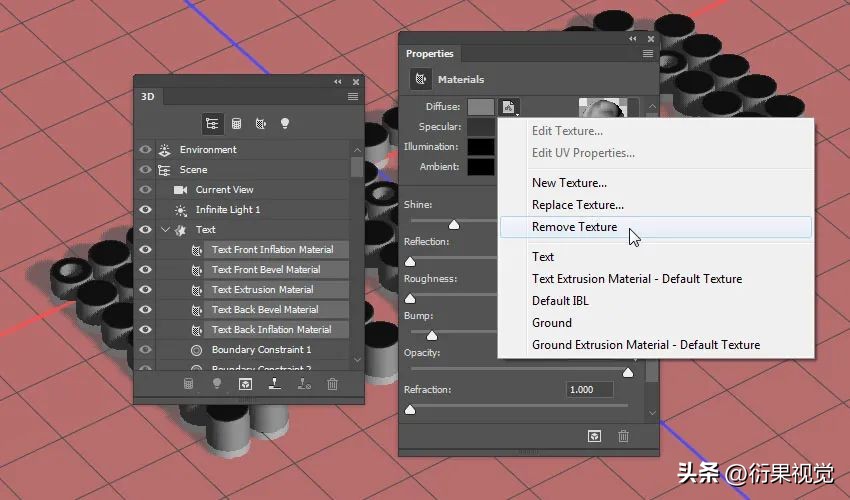Viewport: 850px width, 500px height.
Task: Select New Texture menu entry
Action: coord(569,183)
